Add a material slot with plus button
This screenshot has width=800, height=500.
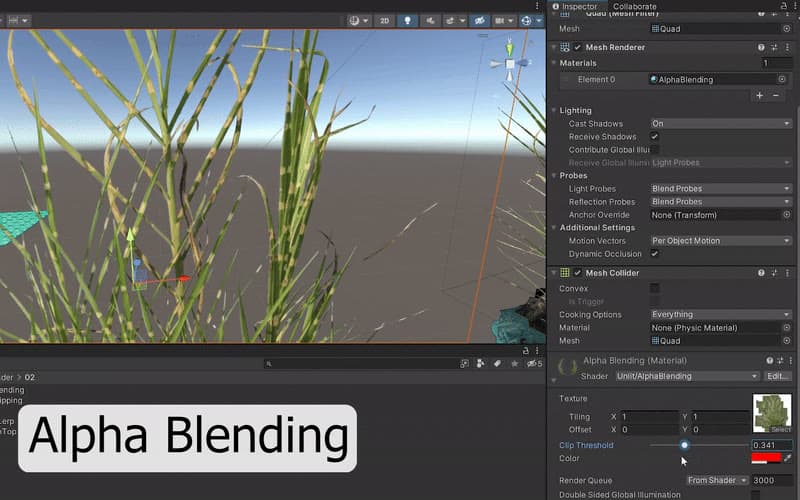click(x=759, y=95)
